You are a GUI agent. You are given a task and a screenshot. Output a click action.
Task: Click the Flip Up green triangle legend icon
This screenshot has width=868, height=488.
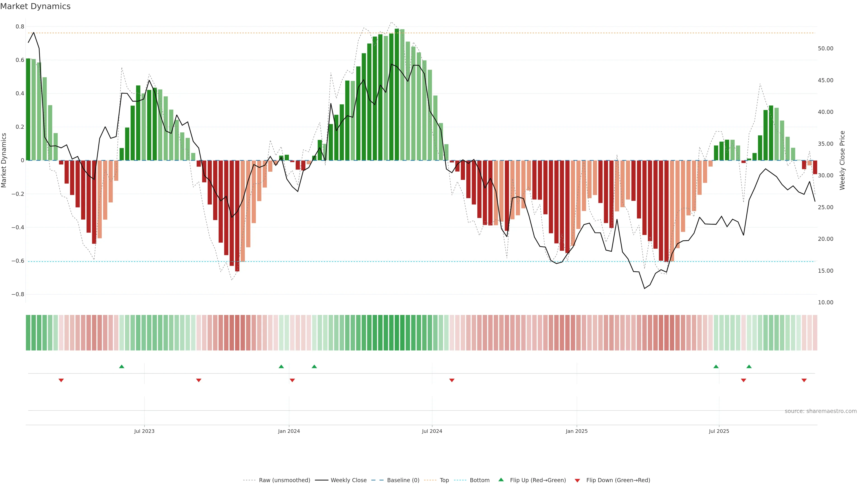point(501,480)
